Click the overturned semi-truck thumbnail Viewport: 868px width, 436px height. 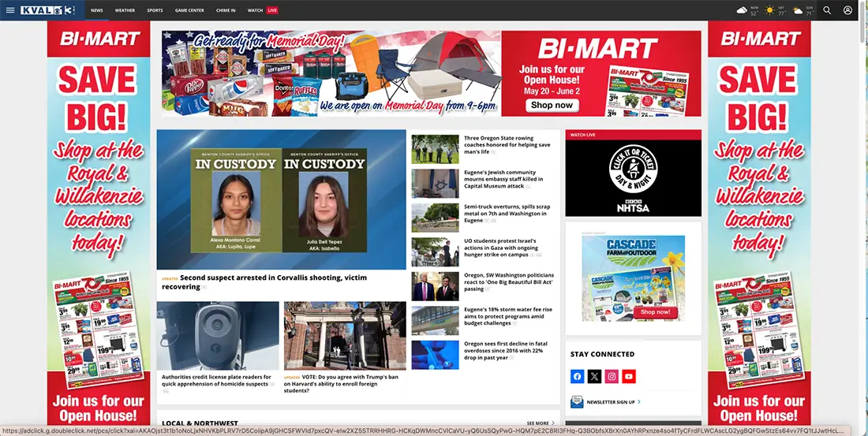coord(435,218)
